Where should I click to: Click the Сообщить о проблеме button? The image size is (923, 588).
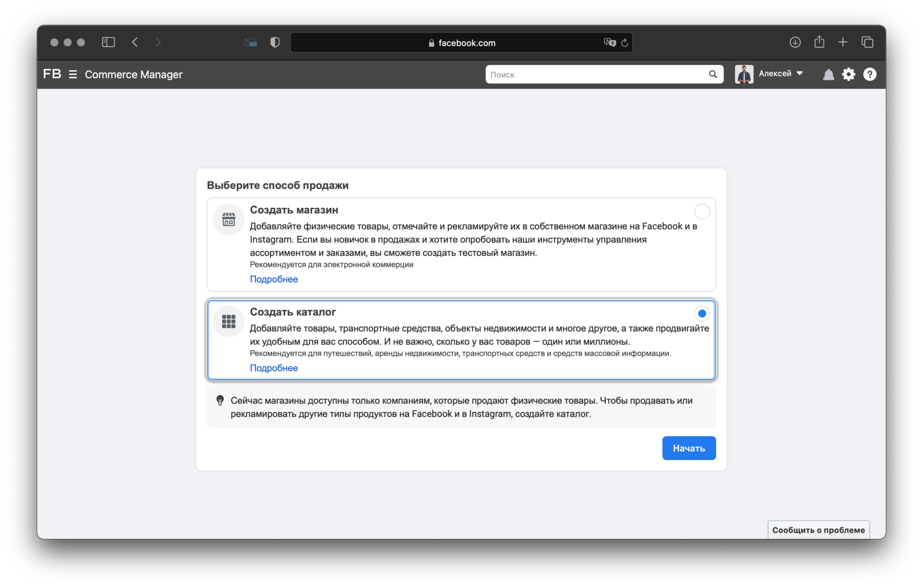pos(818,530)
